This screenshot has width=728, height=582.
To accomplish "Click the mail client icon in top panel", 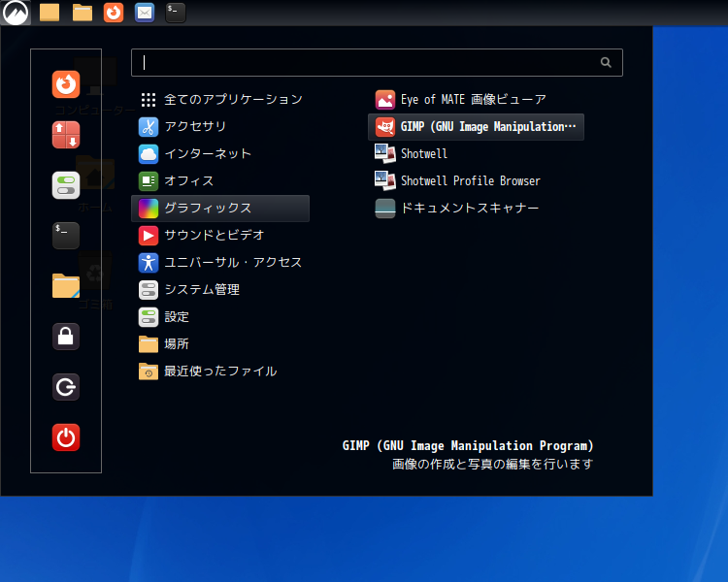I will pos(145,13).
